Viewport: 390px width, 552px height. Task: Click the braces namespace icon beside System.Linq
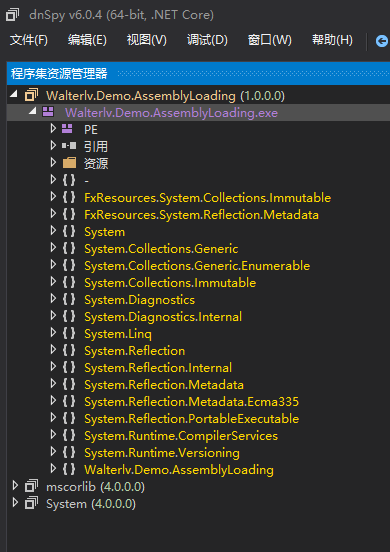[69, 333]
